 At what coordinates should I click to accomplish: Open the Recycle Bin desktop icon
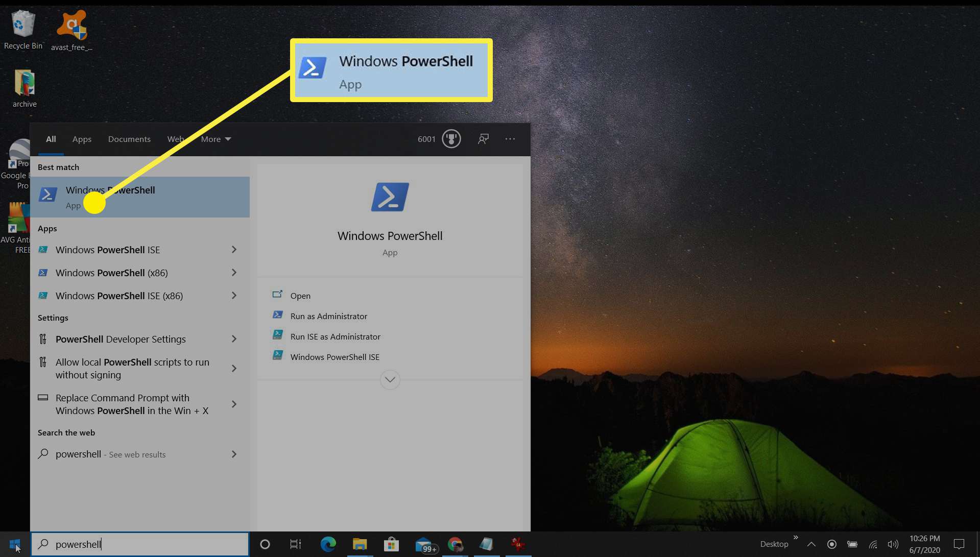23,30
